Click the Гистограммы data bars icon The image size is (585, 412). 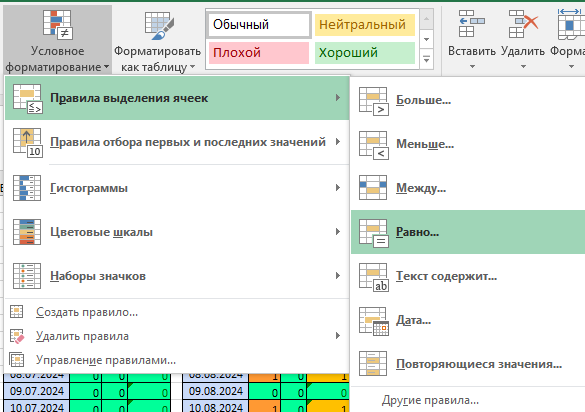click(x=27, y=188)
